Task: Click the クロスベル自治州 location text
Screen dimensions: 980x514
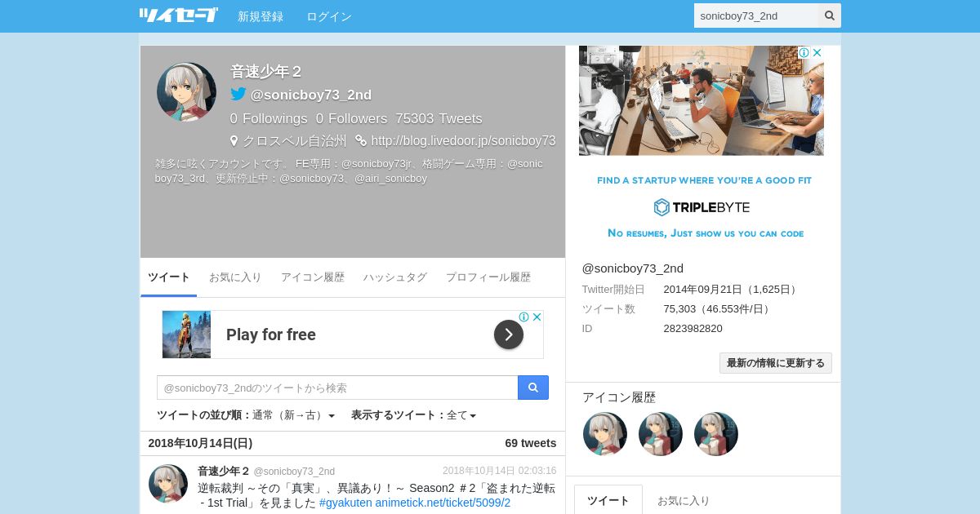Action: click(295, 140)
